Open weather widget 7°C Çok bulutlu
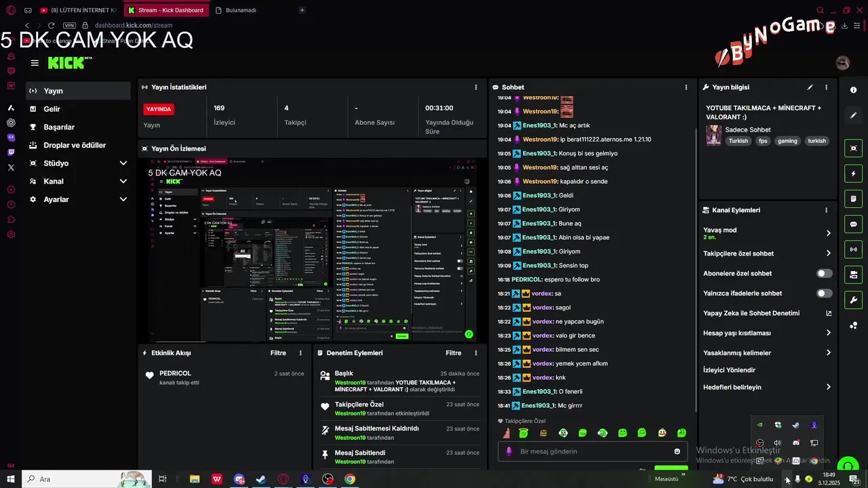This screenshot has width=868, height=488. [x=743, y=479]
